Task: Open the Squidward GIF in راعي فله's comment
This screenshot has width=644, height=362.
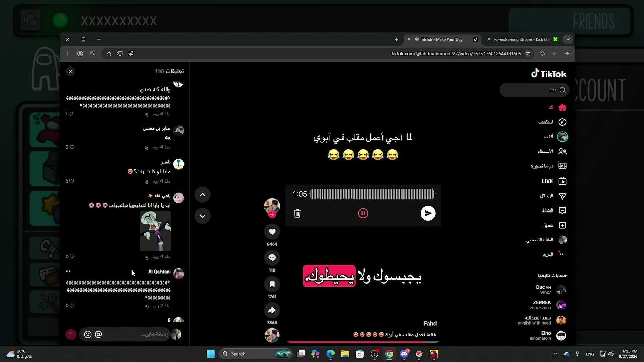Action: coord(155,231)
